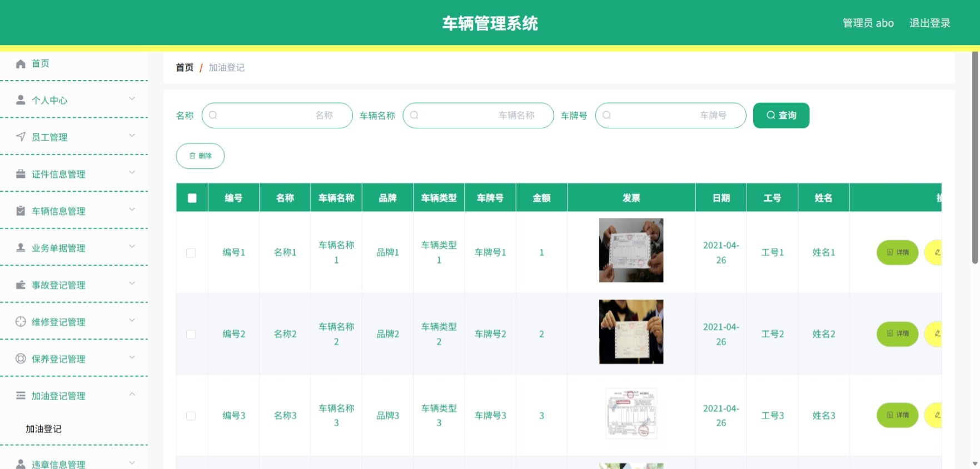
Task: Click the paper-plane icon for 员工管理
Action: (21, 137)
